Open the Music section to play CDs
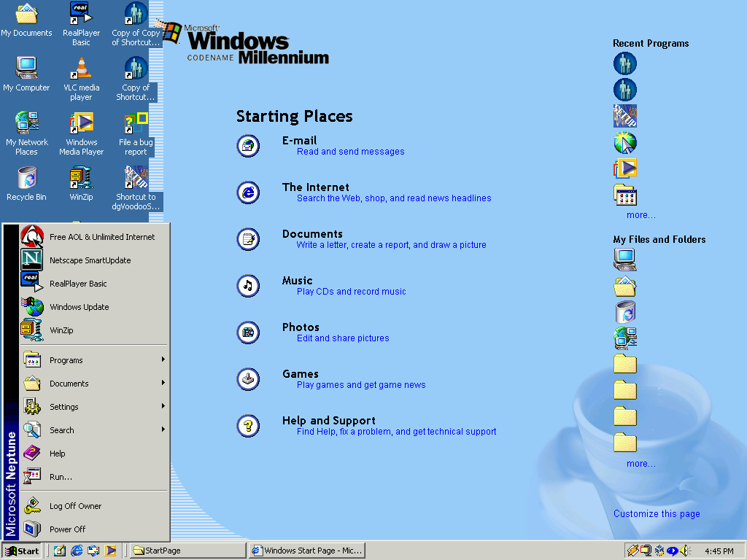This screenshot has width=747, height=560. [x=297, y=281]
